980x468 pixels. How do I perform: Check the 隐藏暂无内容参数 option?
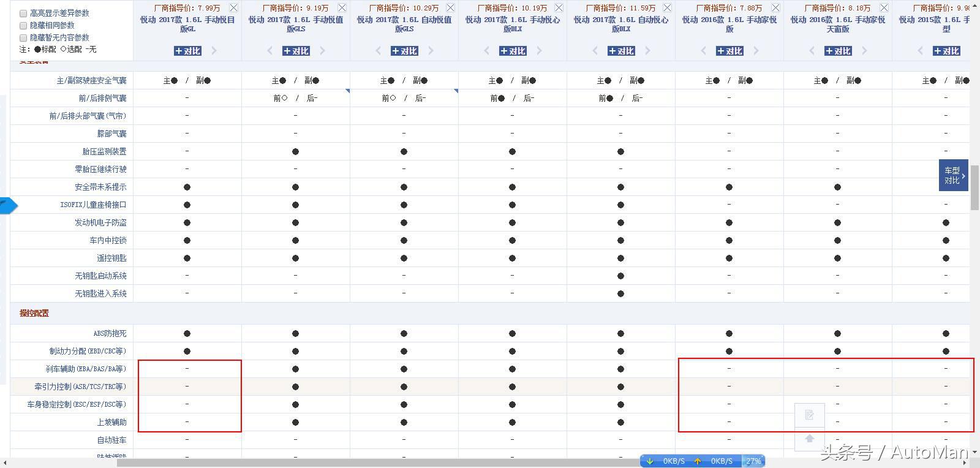coord(23,37)
